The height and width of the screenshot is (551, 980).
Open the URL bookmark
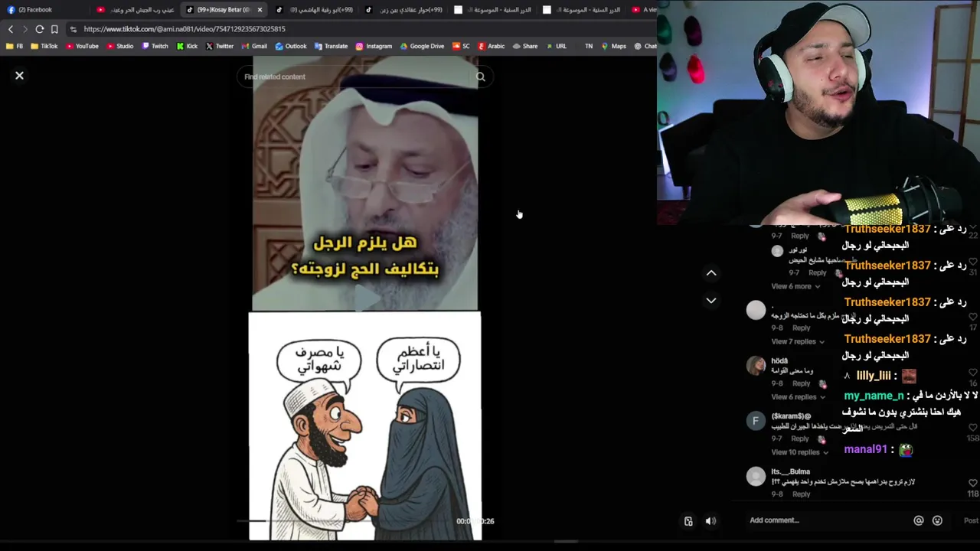pyautogui.click(x=556, y=46)
